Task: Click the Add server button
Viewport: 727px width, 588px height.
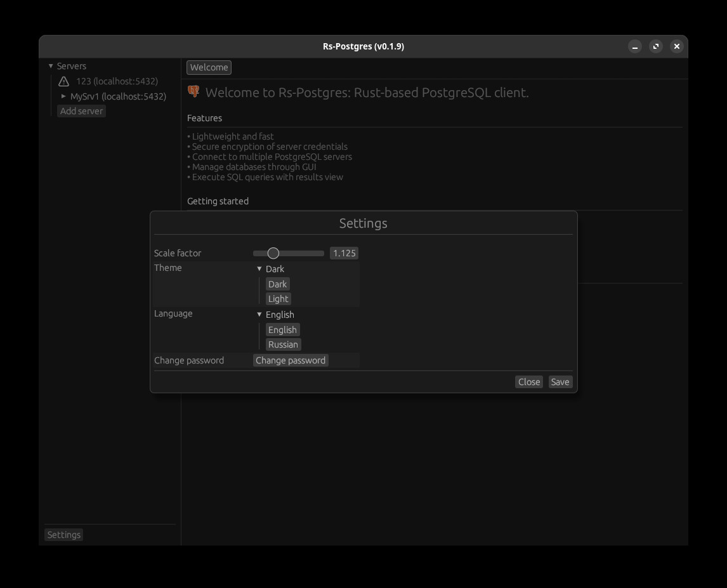Action: click(x=81, y=111)
